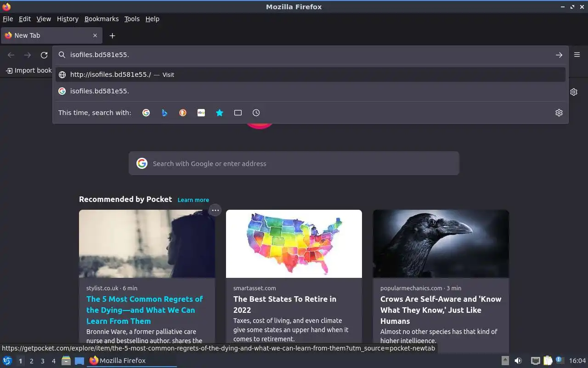Click the Import bookmarks toolbar button
Viewport: 588px width, 368px height.
pyautogui.click(x=28, y=70)
